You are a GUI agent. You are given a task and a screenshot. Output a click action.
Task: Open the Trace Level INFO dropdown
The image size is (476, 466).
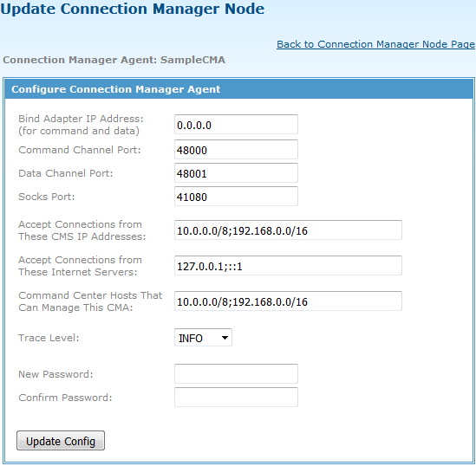click(x=203, y=338)
